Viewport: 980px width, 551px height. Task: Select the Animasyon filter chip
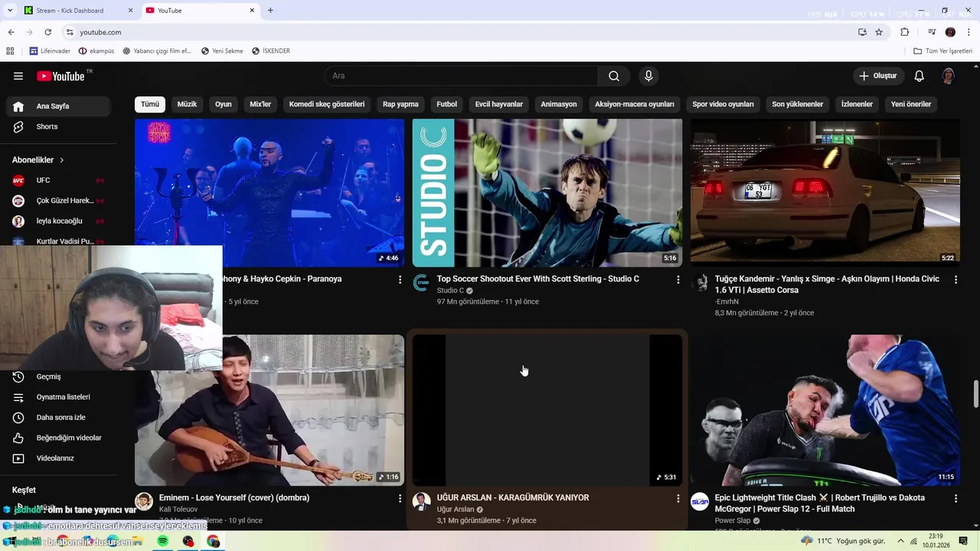click(559, 104)
